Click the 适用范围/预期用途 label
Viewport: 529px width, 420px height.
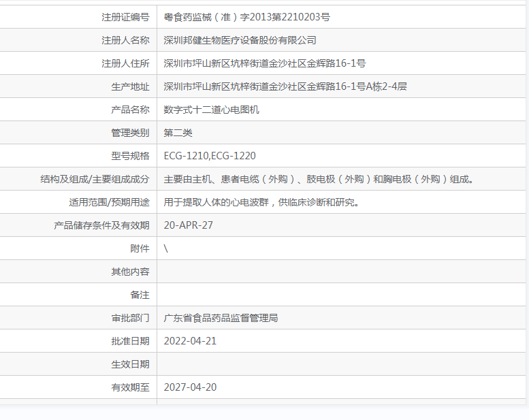pos(110,202)
